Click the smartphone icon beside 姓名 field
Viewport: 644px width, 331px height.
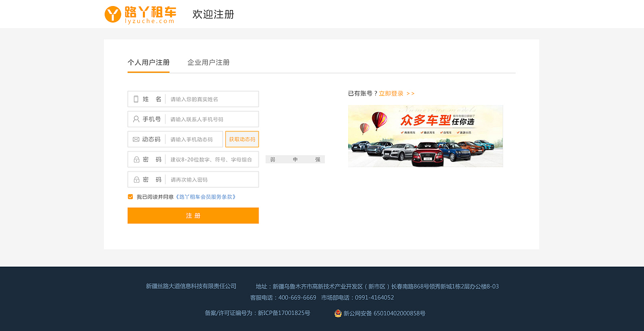point(134,99)
